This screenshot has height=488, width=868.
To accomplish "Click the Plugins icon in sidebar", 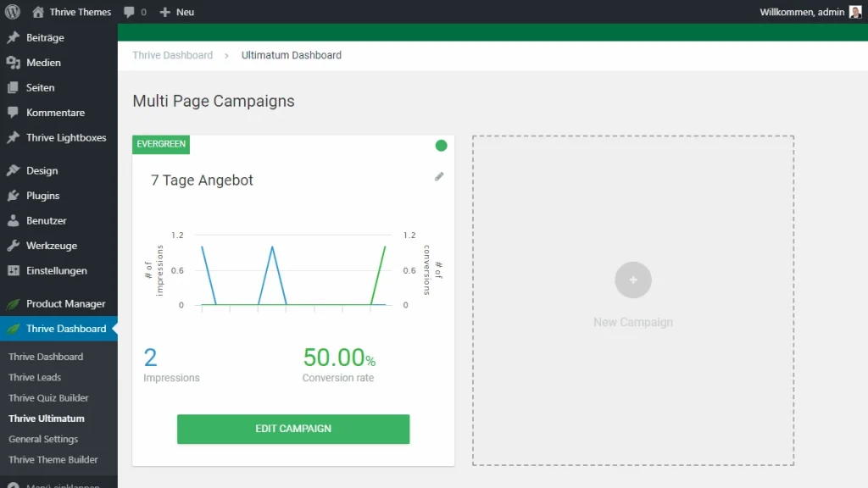I will point(13,196).
